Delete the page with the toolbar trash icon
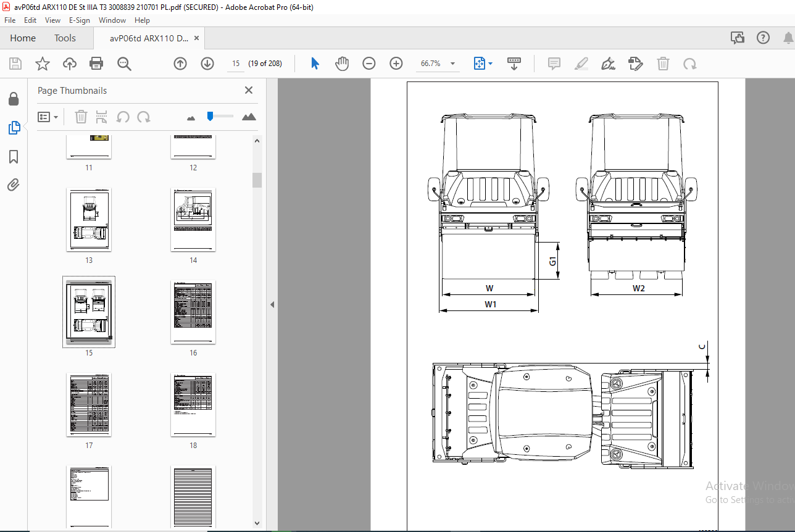Screen dimensions: 795x532 pos(663,64)
